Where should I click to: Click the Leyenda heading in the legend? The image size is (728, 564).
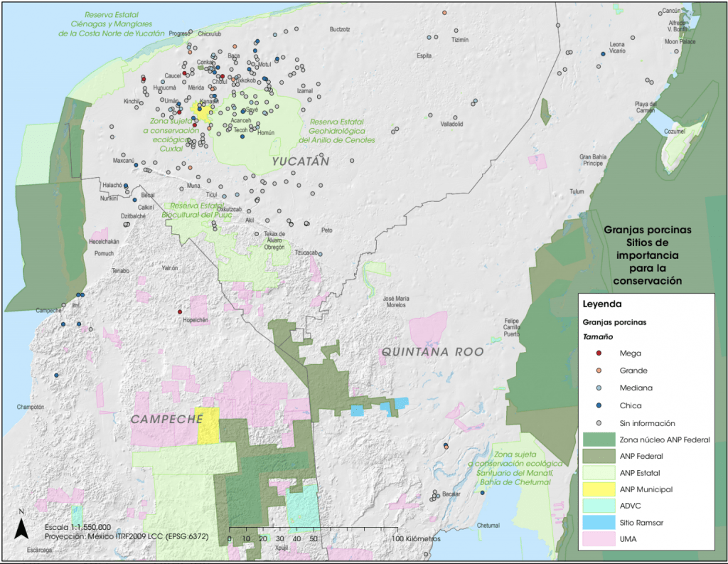pyautogui.click(x=601, y=304)
